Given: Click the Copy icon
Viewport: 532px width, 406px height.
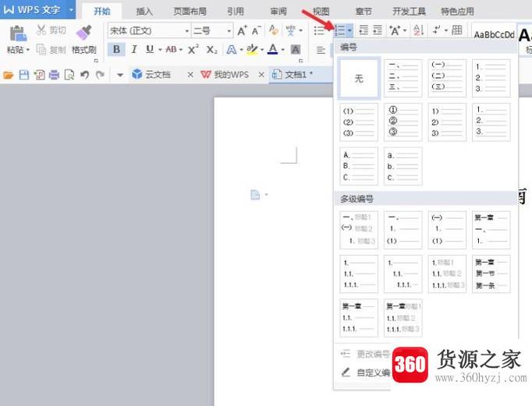Looking at the screenshot, I should (x=41, y=50).
